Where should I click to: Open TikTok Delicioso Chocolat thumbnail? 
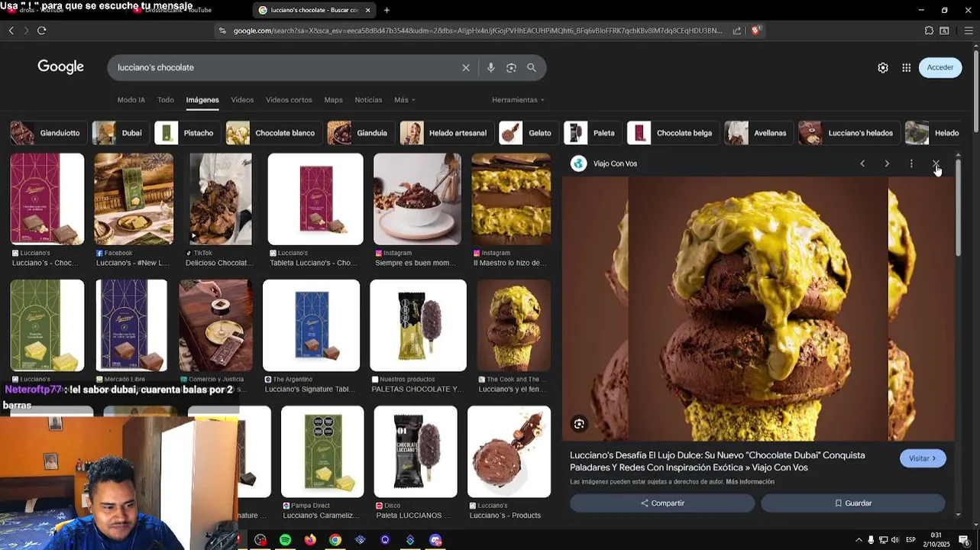click(x=220, y=199)
